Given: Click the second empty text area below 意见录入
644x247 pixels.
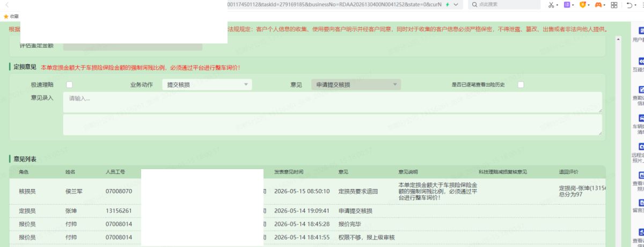Looking at the screenshot, I should click(x=333, y=125).
